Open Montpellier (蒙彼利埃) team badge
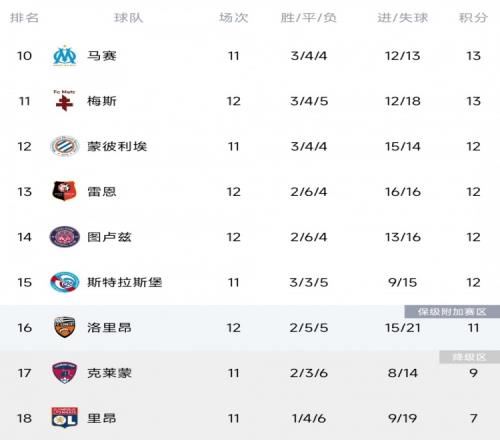 pos(65,146)
